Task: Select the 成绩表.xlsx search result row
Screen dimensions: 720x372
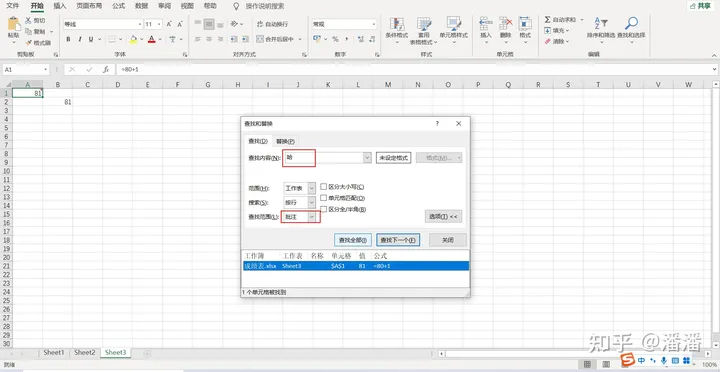Action: tap(355, 266)
